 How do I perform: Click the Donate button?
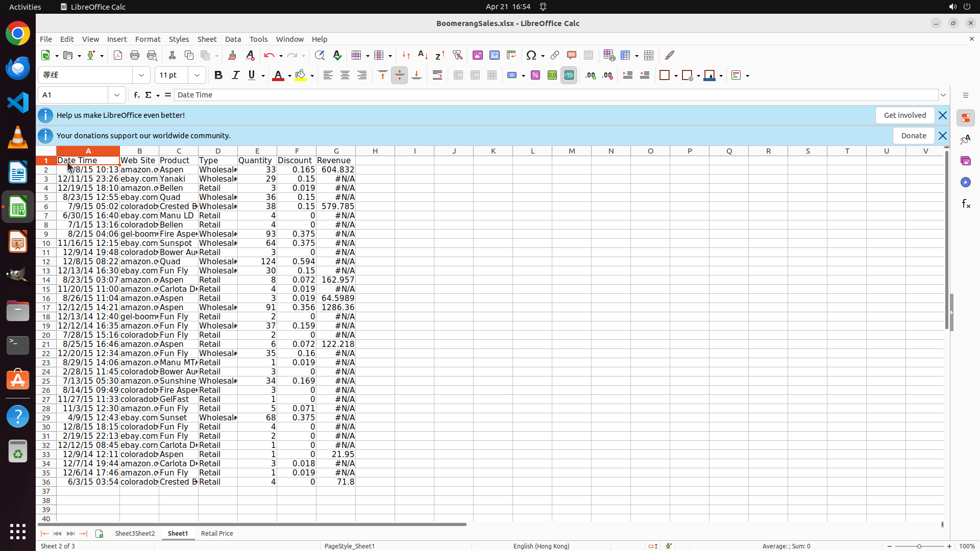click(x=913, y=136)
